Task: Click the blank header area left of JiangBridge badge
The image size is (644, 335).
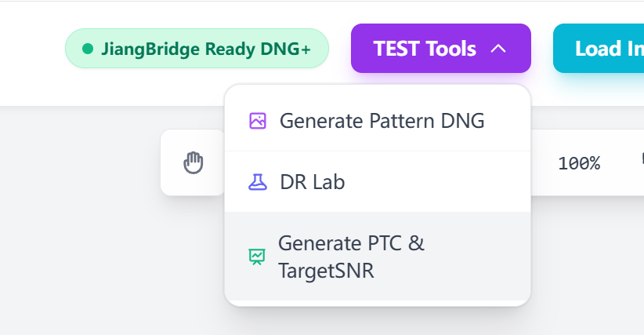Action: click(x=31, y=49)
